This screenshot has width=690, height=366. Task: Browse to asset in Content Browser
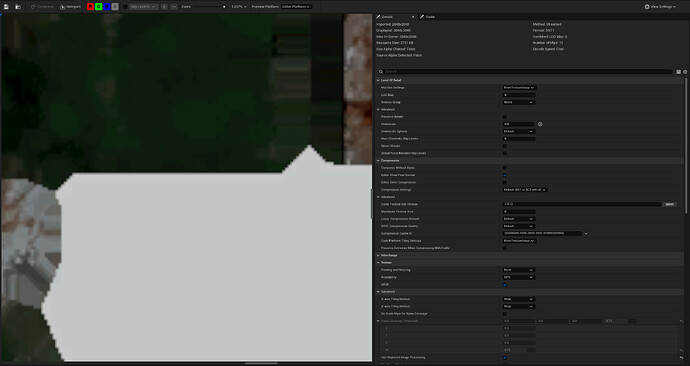18,7
